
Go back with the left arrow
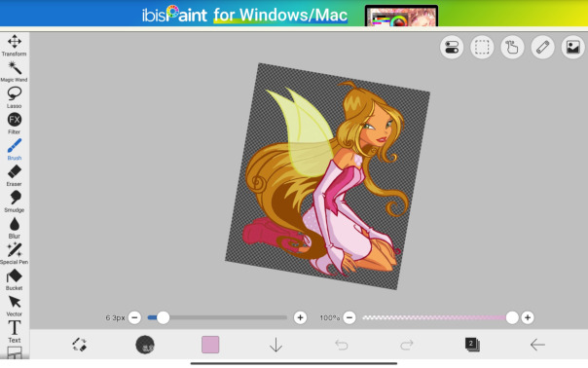pyautogui.click(x=537, y=345)
